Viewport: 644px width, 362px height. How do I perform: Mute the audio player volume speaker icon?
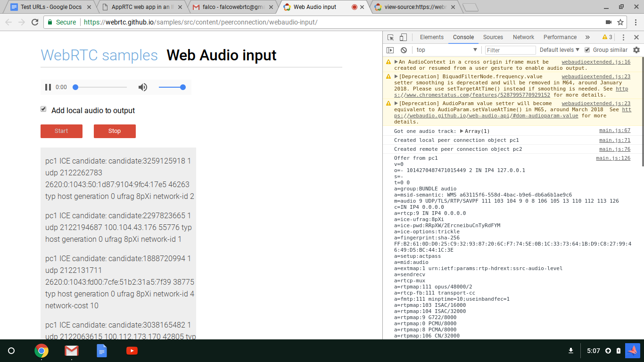coord(143,87)
